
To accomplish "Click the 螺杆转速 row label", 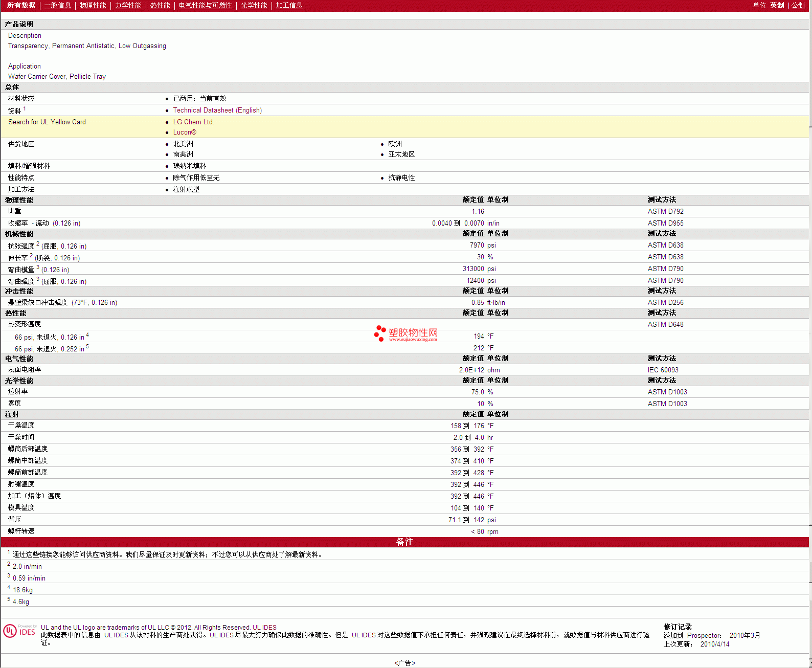I will coord(21,531).
